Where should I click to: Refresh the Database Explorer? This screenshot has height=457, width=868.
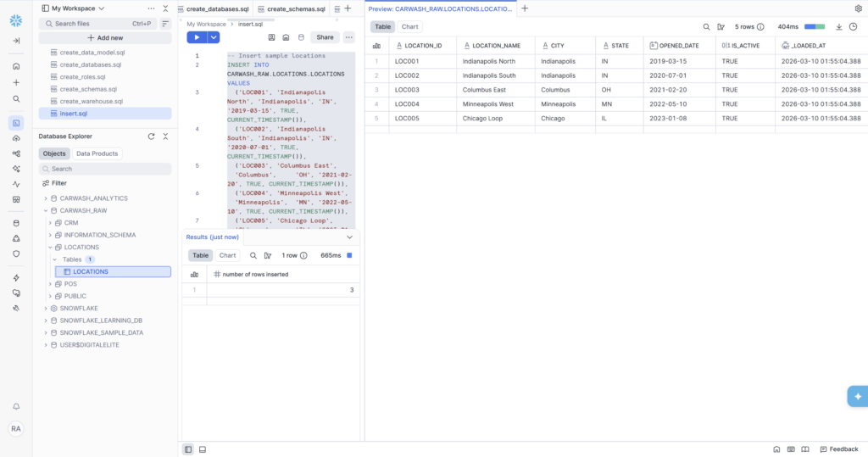(x=151, y=137)
